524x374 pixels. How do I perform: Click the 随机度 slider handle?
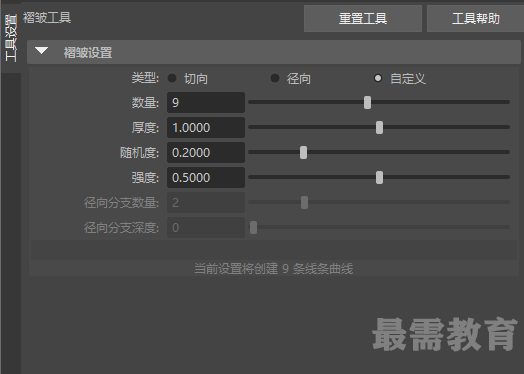tap(303, 152)
